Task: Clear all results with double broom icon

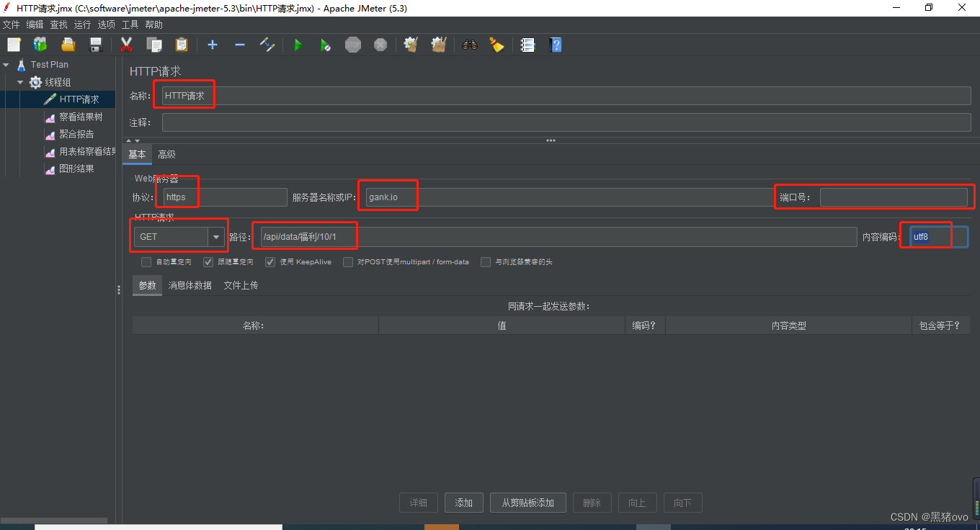Action: (x=439, y=45)
